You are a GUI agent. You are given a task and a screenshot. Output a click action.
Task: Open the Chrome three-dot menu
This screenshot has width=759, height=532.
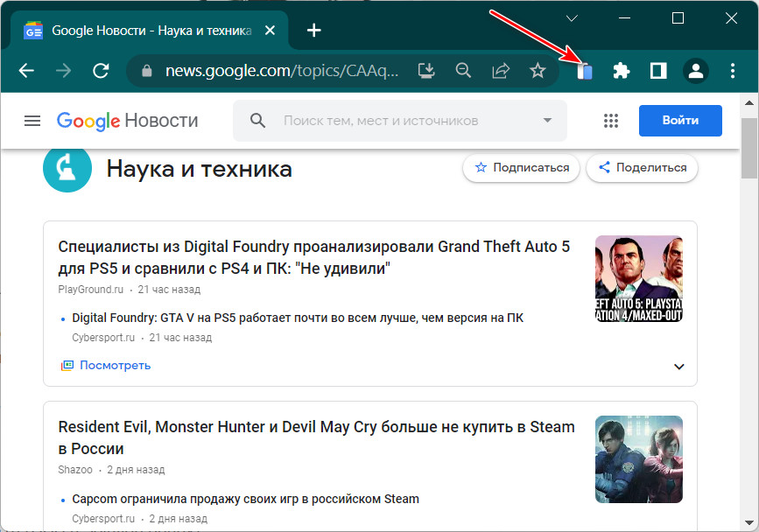tap(733, 71)
